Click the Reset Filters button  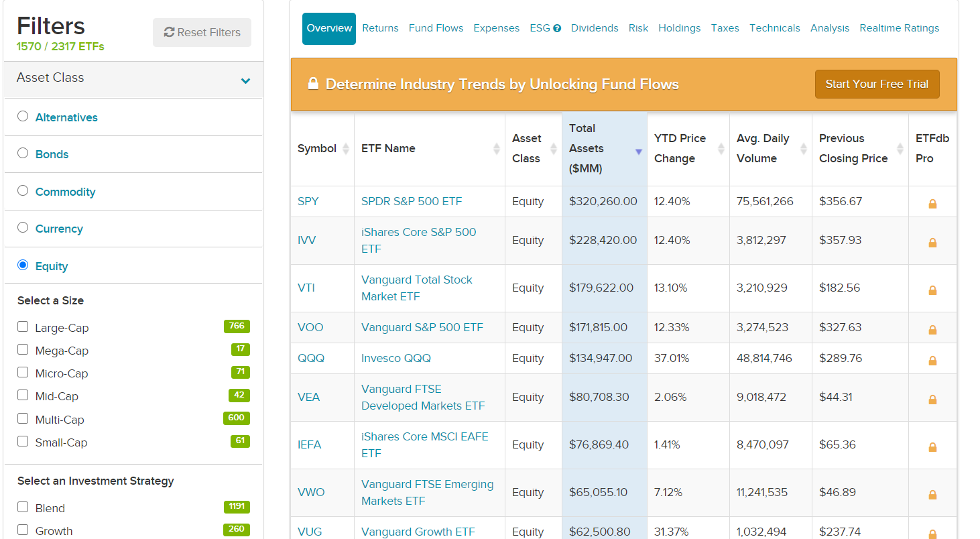point(202,32)
